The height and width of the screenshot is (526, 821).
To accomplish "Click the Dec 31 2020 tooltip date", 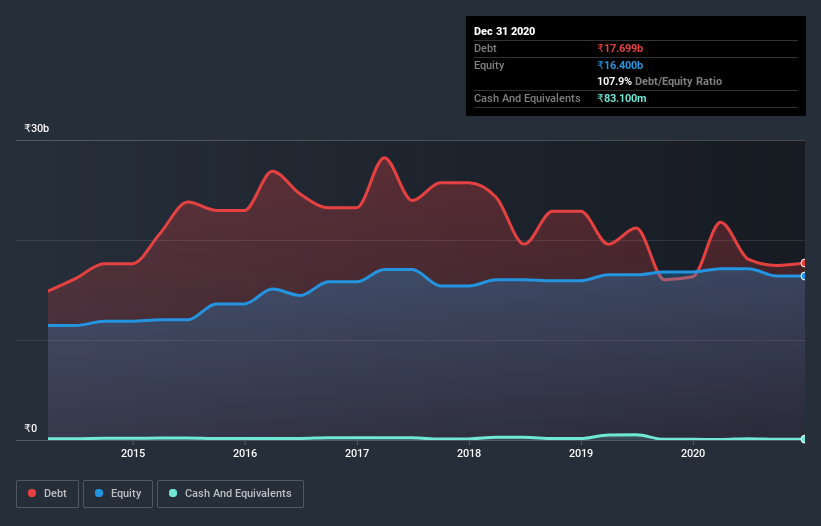I will click(504, 31).
